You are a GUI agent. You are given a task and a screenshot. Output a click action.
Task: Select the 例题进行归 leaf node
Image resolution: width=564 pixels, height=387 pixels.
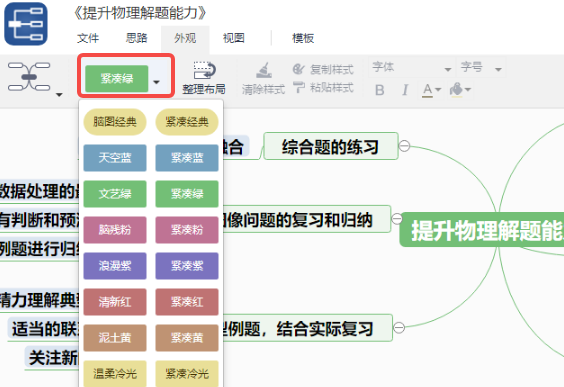click(39, 249)
